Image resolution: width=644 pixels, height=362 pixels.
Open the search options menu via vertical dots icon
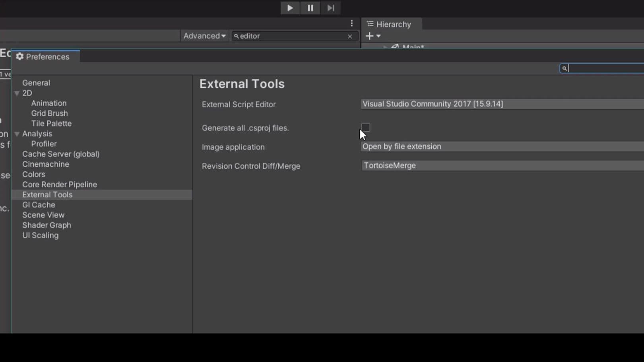point(351,23)
